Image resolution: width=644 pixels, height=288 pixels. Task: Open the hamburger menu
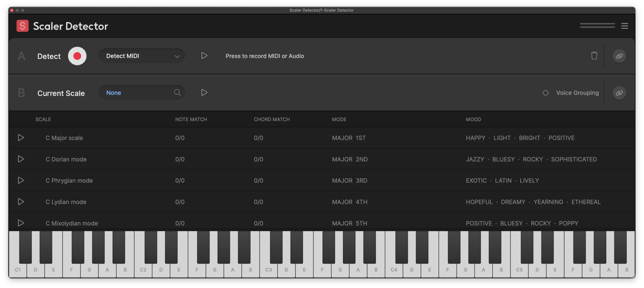coord(625,26)
